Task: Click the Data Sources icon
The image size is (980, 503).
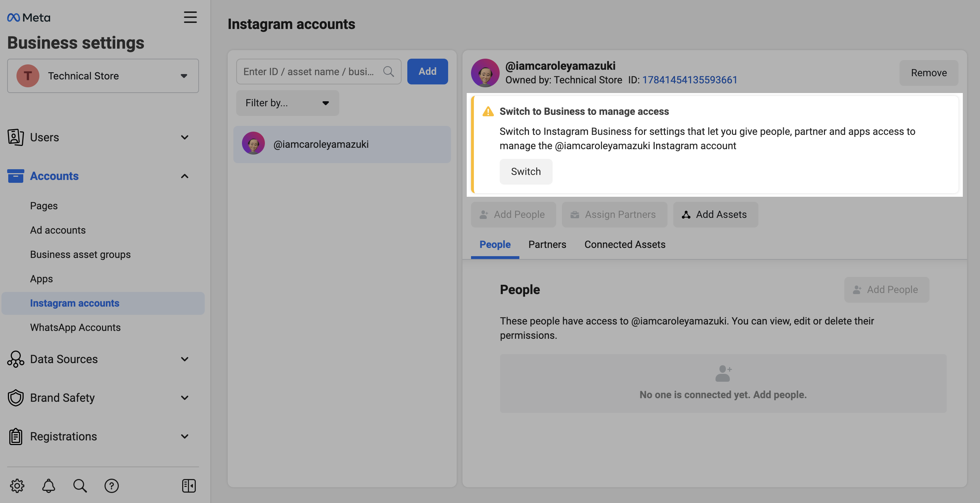Action: click(x=16, y=359)
